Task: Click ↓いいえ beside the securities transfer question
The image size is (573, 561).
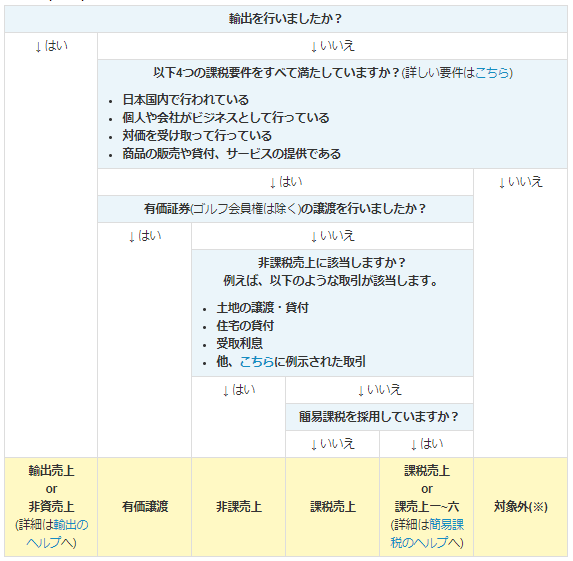Action: coord(520,182)
